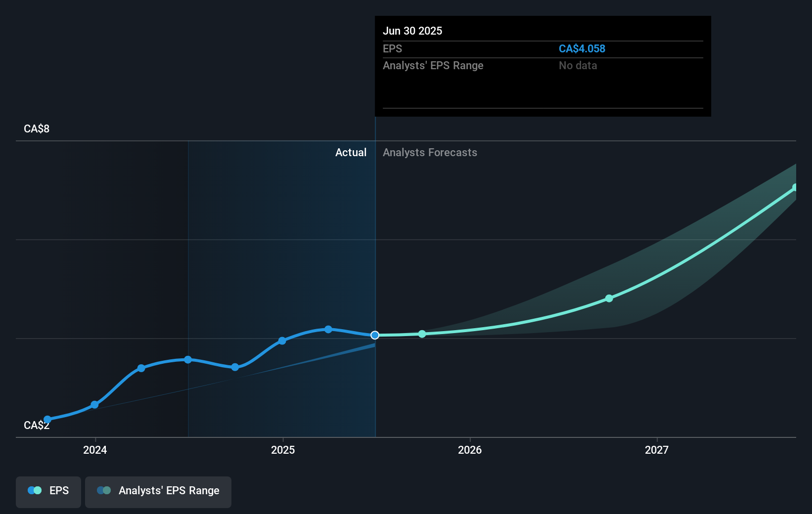Click the EPS peak data point in 2025
812x514 pixels.
point(328,329)
